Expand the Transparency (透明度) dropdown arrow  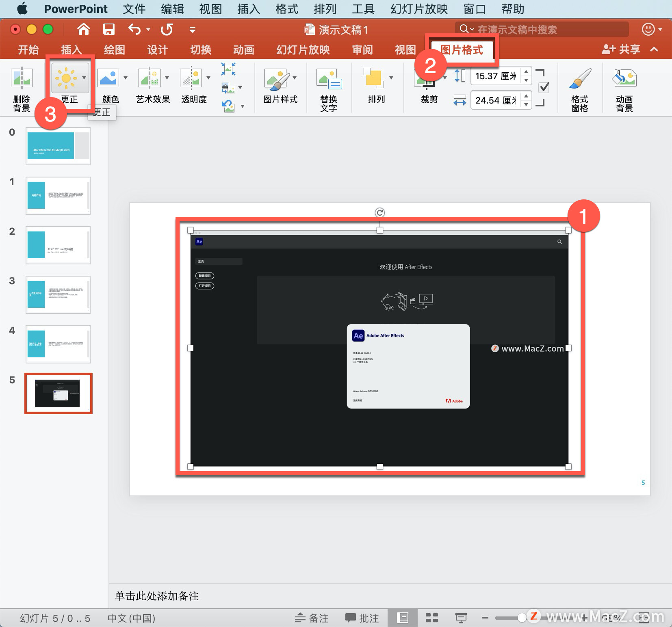[208, 78]
